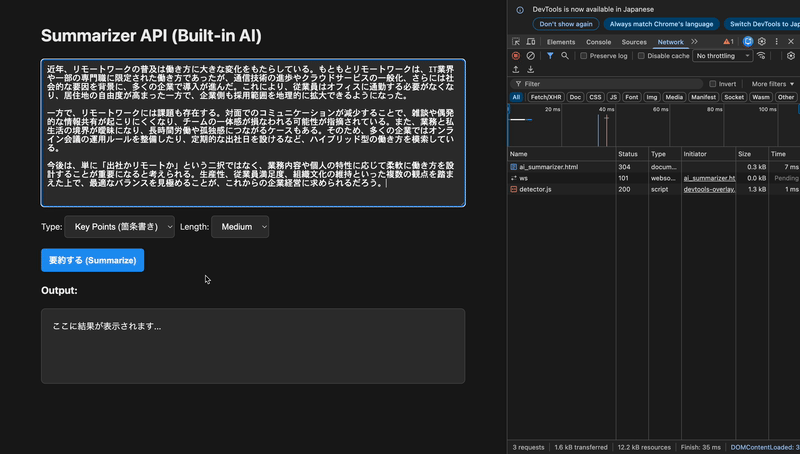Screen dimensions: 800x454
Task: Sort requests by Initiator column header
Action: click(709, 154)
